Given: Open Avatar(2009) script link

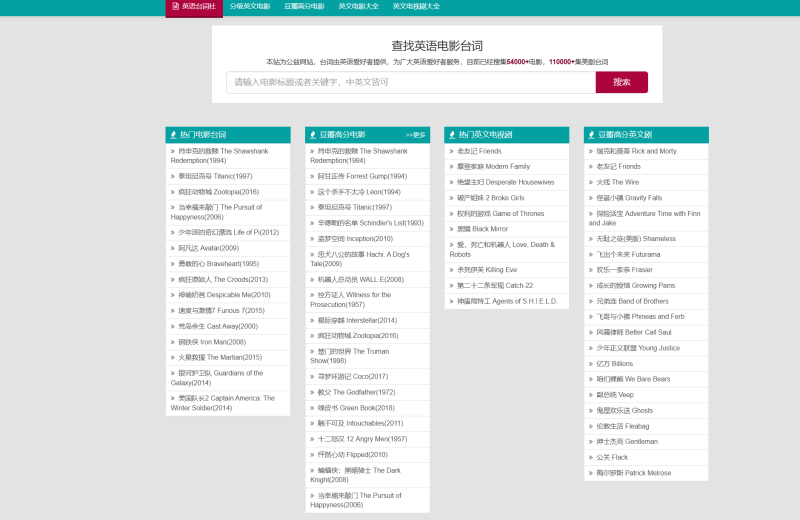Looking at the screenshot, I should [x=208, y=249].
